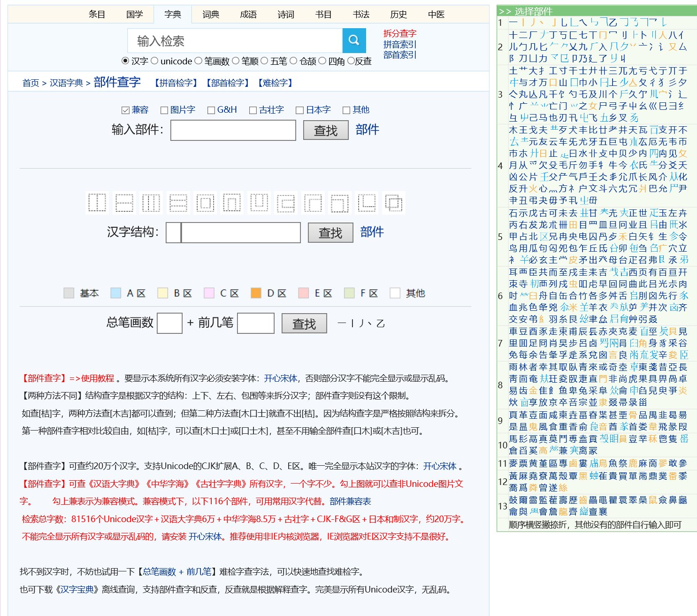Screen dimensions: 697x616
Task: Click the orange D区 color swatch
Action: [x=256, y=293]
